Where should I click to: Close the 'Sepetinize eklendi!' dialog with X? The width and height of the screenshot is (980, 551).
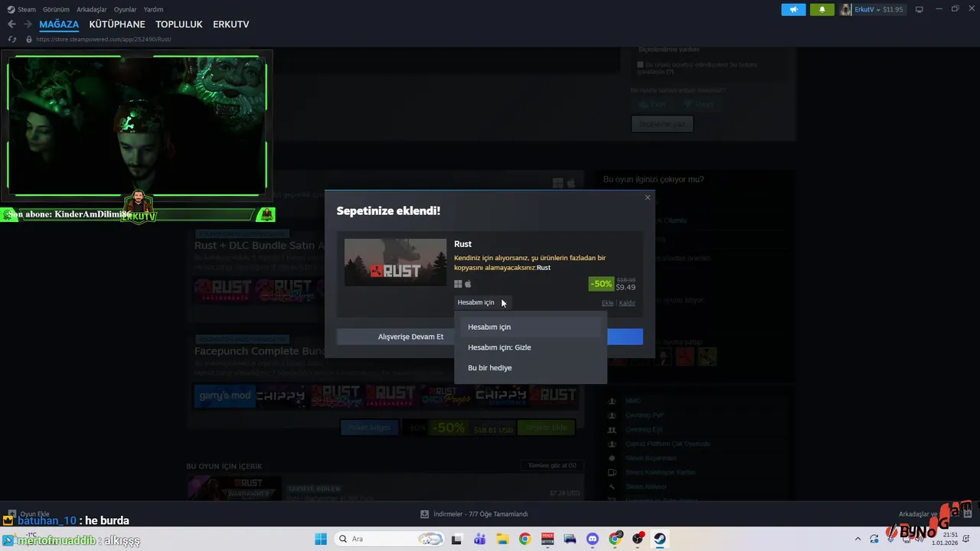click(x=648, y=197)
